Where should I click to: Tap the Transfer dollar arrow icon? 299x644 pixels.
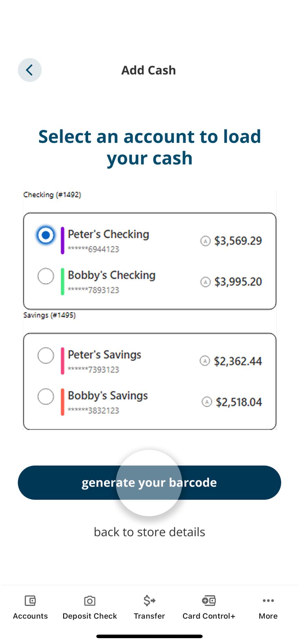(x=149, y=600)
